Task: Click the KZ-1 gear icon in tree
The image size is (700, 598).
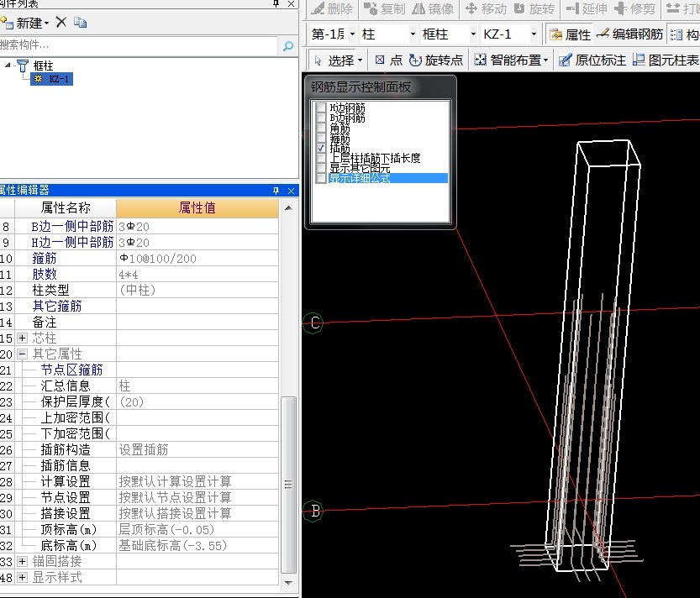Action: pos(39,79)
